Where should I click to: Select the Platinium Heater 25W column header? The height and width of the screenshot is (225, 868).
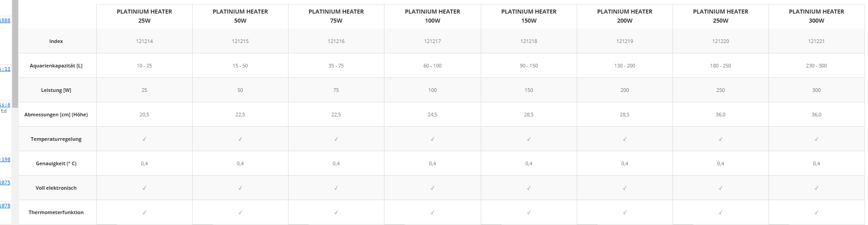(x=144, y=16)
